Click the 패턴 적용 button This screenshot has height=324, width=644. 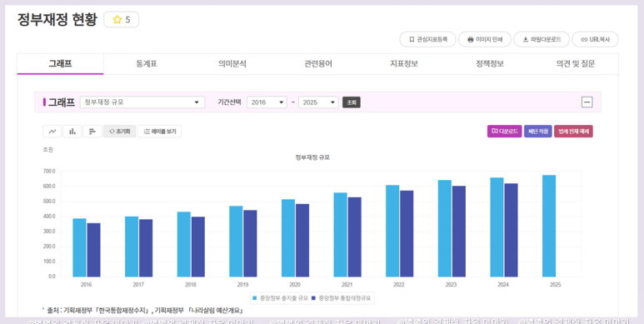point(538,132)
